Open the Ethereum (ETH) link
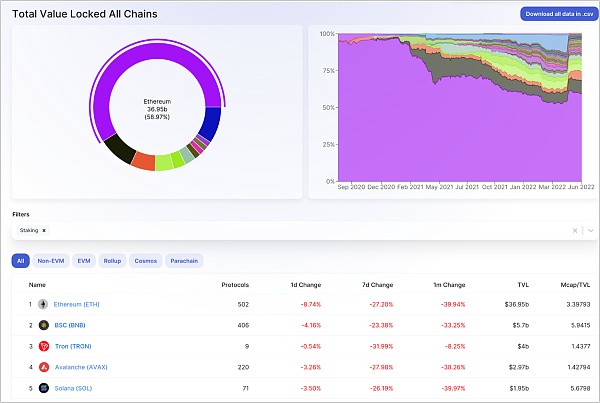Image resolution: width=600 pixels, height=403 pixels. pyautogui.click(x=77, y=304)
